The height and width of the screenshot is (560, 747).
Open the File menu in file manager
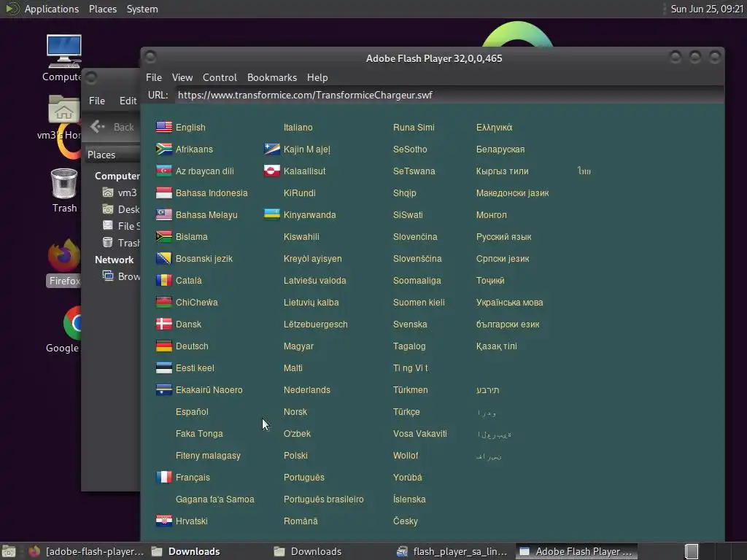(97, 101)
